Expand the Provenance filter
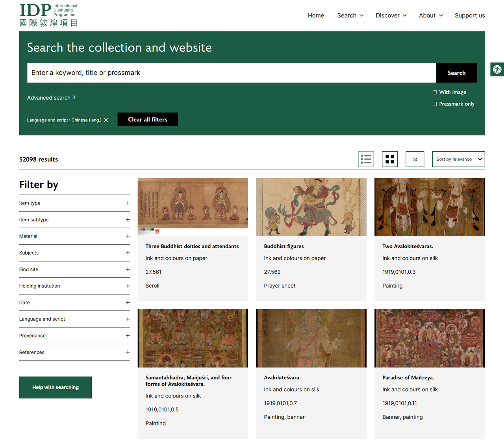The width and height of the screenshot is (504, 444). [74, 336]
